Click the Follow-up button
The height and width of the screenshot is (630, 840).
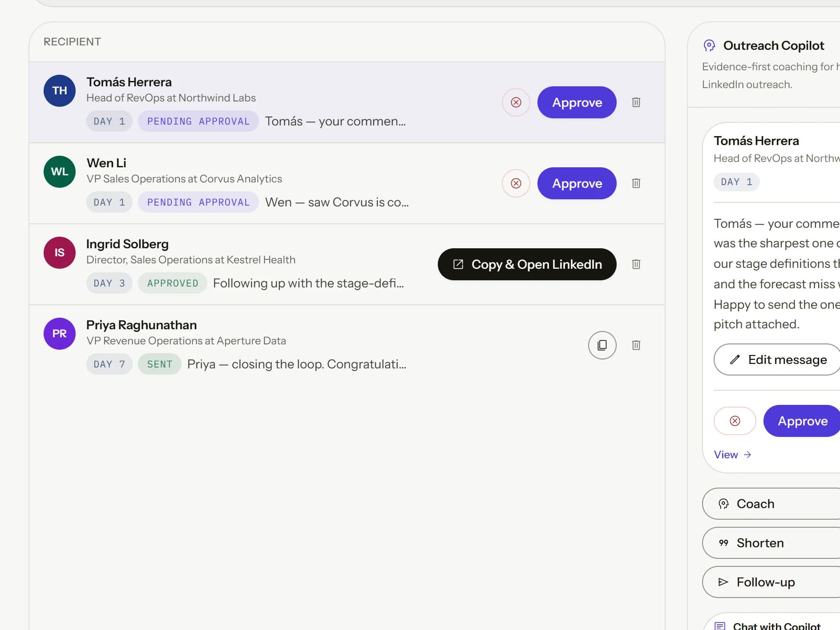771,582
